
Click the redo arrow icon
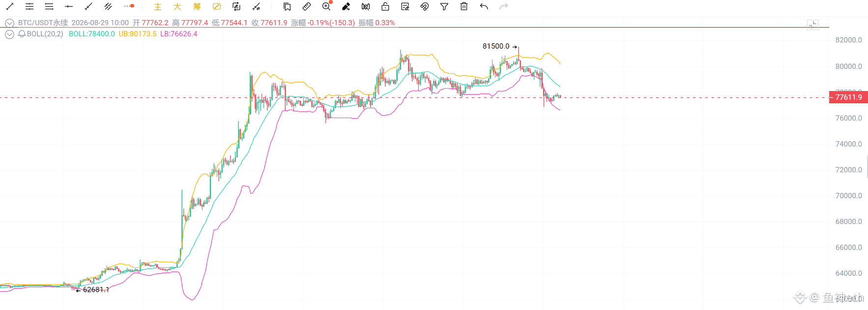coord(504,6)
